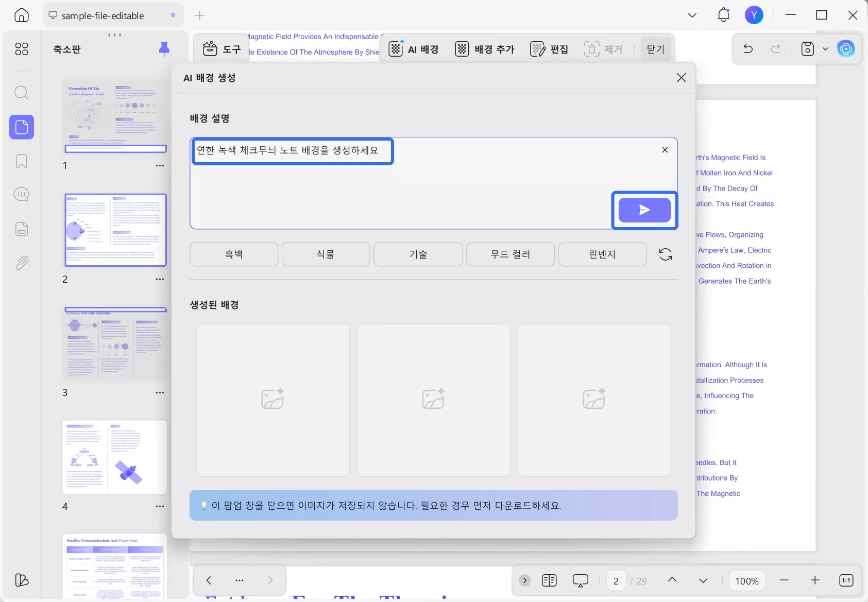Open a new tab with the plus button

pyautogui.click(x=200, y=15)
